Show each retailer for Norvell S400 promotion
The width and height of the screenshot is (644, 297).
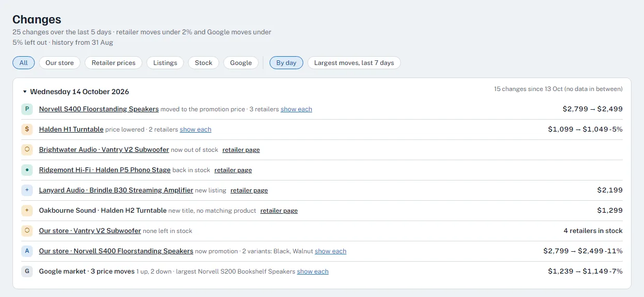pyautogui.click(x=297, y=109)
